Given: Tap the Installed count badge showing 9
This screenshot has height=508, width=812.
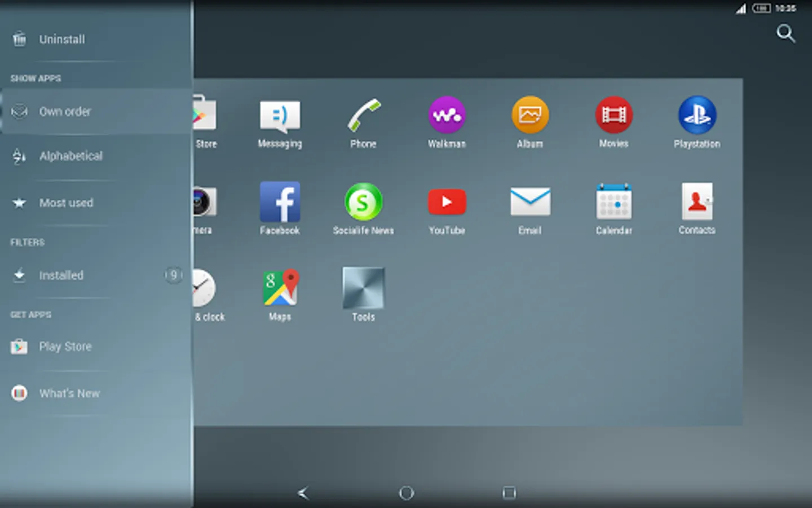Looking at the screenshot, I should tap(174, 275).
